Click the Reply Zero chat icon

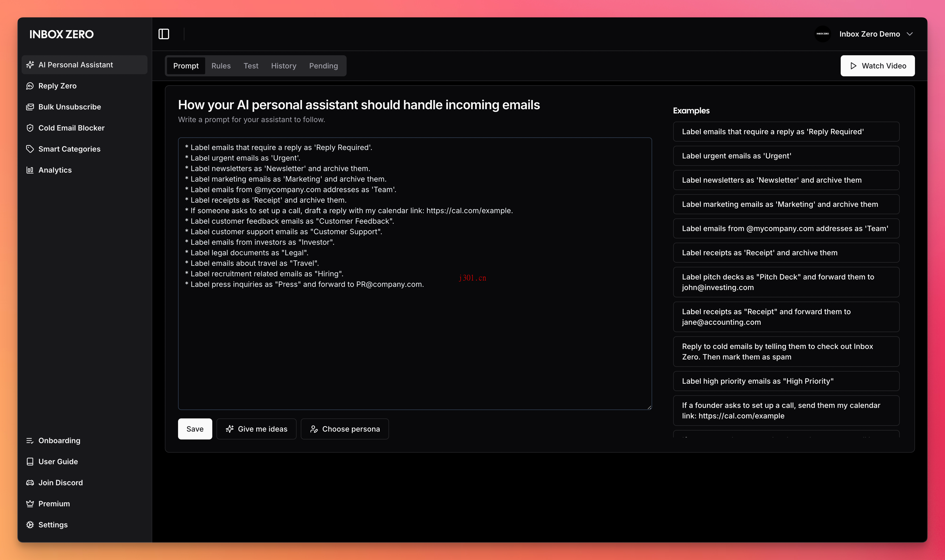[x=30, y=86]
